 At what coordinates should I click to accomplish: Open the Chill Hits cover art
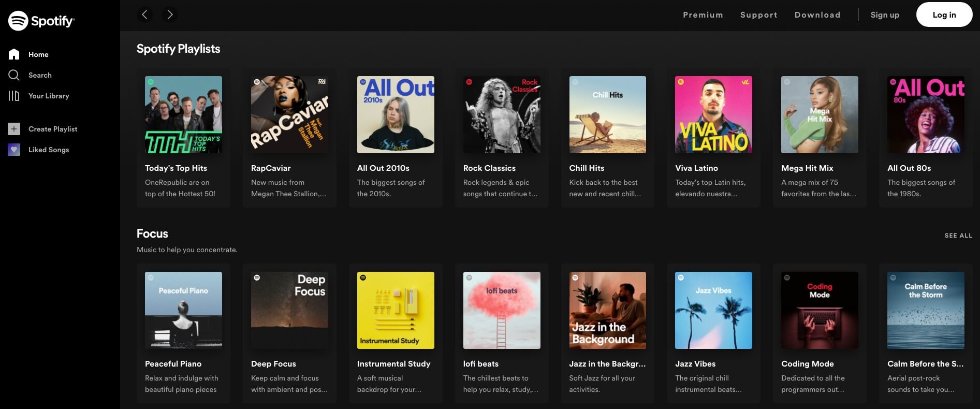[608, 114]
